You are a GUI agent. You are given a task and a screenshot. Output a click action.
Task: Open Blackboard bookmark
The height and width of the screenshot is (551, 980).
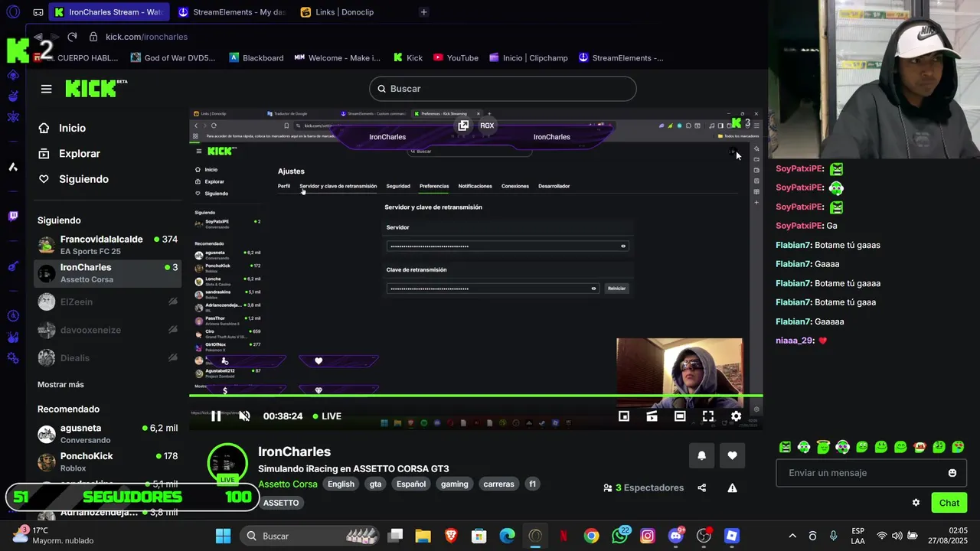[256, 58]
